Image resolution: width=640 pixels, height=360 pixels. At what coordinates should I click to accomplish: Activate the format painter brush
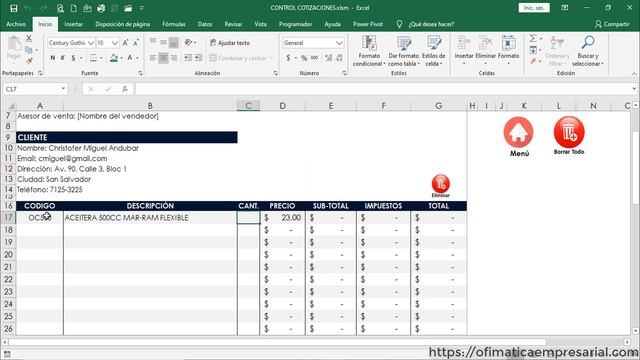(x=29, y=61)
